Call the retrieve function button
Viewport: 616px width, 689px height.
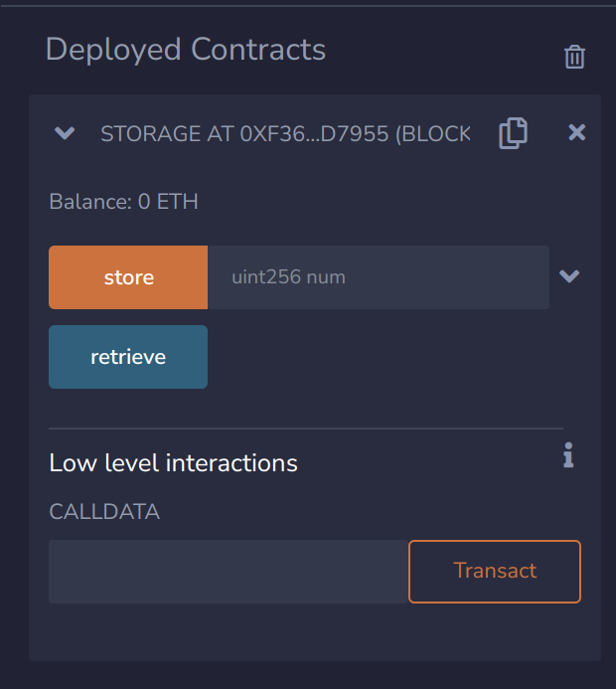(128, 356)
